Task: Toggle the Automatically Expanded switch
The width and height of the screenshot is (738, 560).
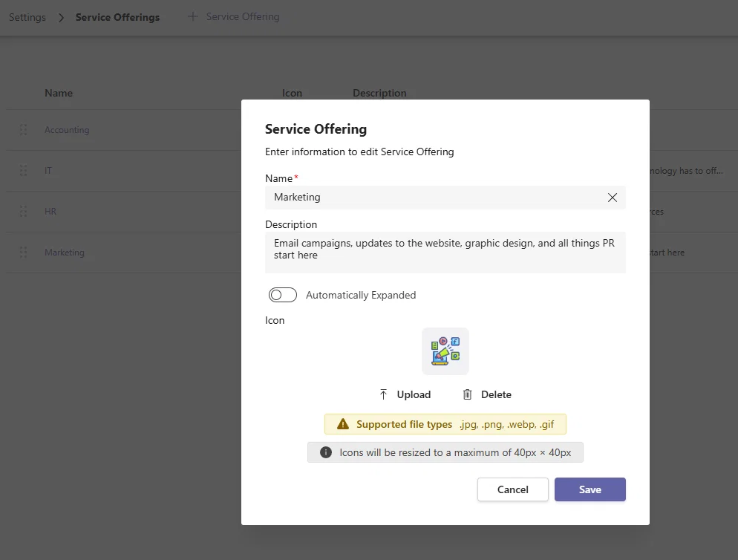Action: pyautogui.click(x=282, y=295)
